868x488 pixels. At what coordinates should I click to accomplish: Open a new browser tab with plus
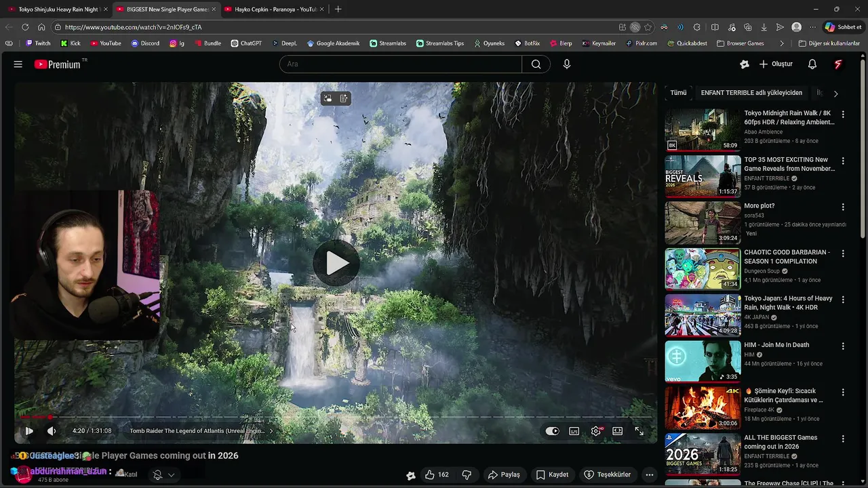click(x=338, y=9)
